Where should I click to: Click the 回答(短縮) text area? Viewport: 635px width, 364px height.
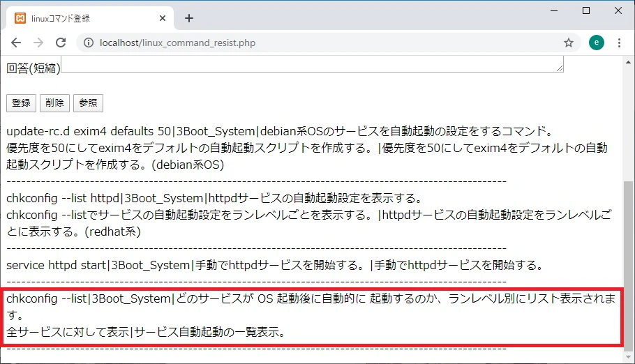point(312,64)
